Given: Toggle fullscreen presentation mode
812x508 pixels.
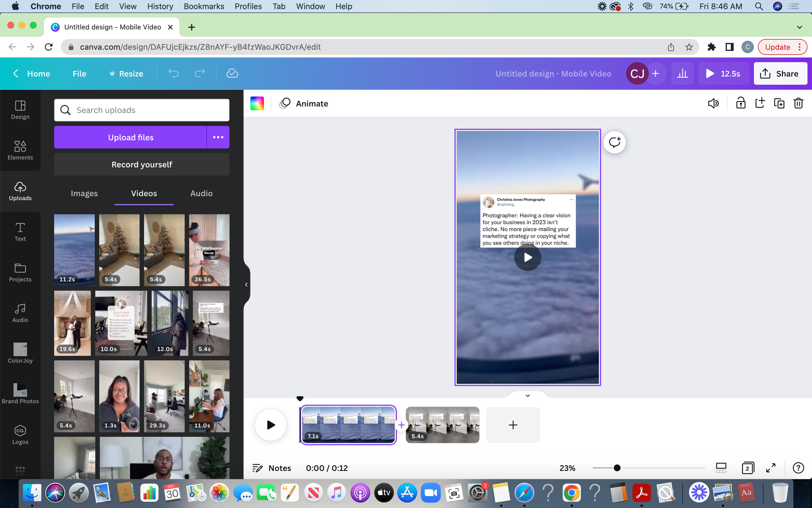Looking at the screenshot, I should tap(771, 468).
